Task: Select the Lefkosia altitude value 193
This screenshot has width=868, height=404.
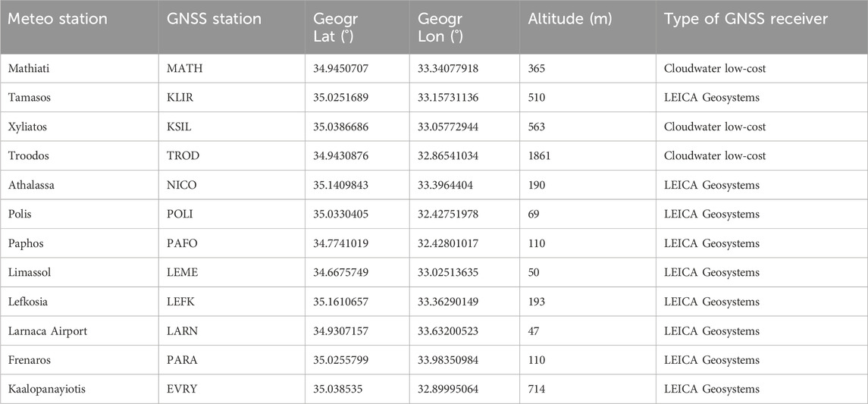Action: [537, 302]
